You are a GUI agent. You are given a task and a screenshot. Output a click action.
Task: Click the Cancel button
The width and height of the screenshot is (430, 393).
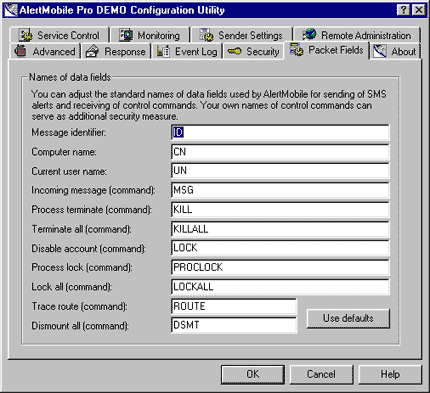click(321, 374)
